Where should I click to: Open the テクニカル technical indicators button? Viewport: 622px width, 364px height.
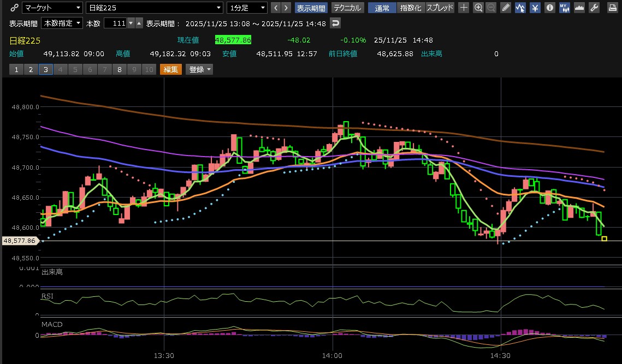point(347,8)
